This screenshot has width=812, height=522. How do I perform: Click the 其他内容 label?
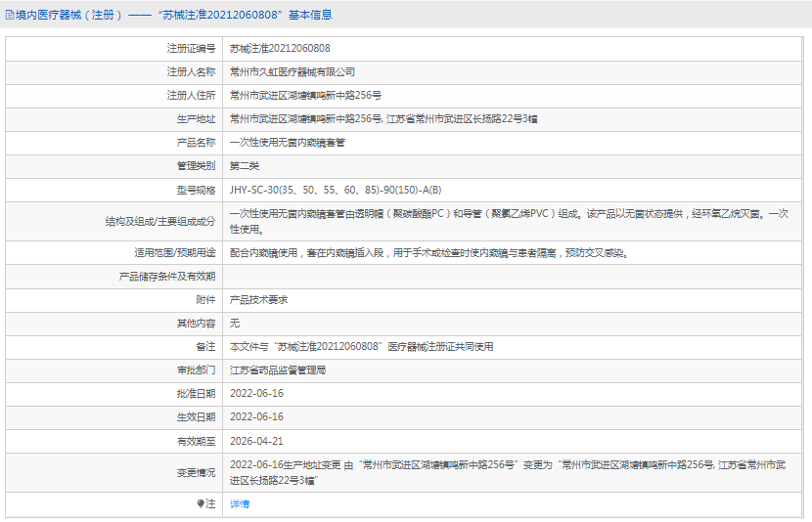point(196,324)
